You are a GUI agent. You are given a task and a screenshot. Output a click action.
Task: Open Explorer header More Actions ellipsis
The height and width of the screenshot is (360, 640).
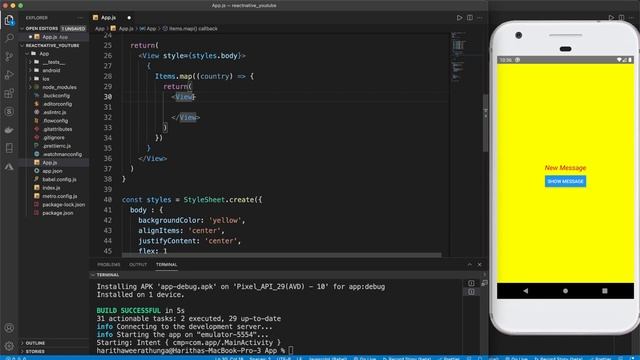[80, 18]
